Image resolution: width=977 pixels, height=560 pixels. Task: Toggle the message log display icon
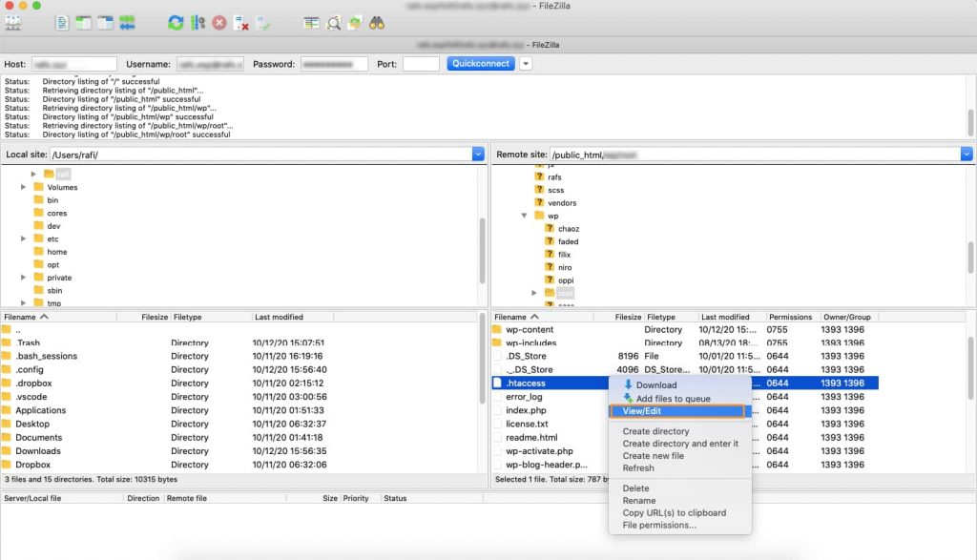tap(62, 23)
